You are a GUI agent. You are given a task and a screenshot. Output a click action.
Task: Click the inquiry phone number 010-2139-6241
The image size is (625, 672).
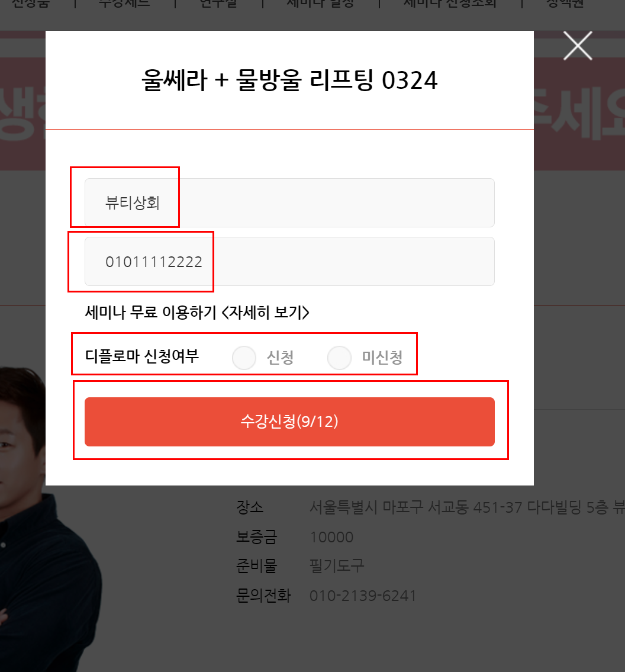(363, 596)
